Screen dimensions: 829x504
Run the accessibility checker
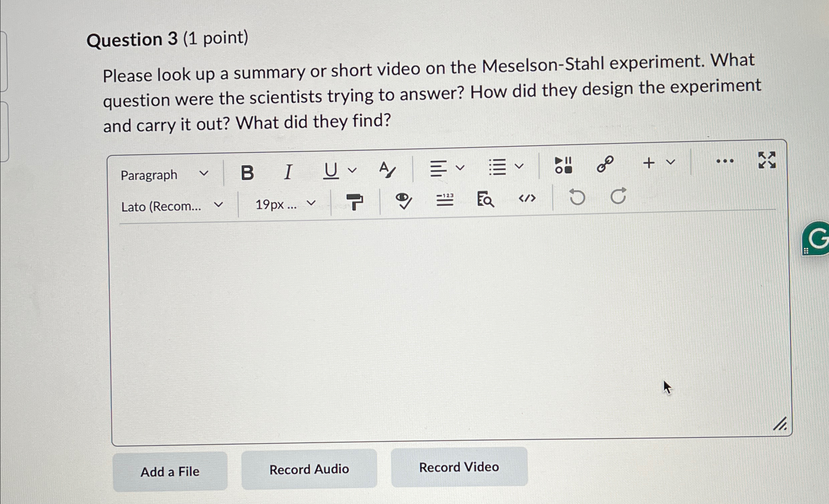[x=403, y=201]
